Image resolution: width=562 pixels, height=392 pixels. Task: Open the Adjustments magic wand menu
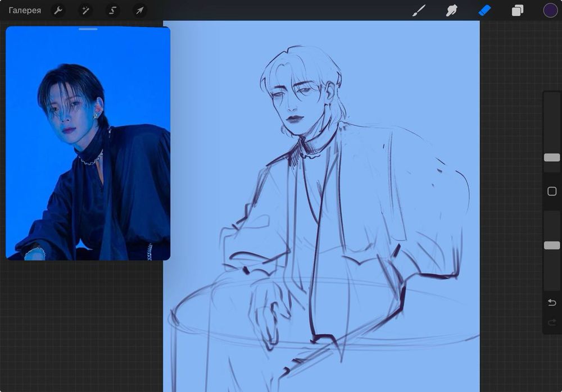[x=85, y=11]
